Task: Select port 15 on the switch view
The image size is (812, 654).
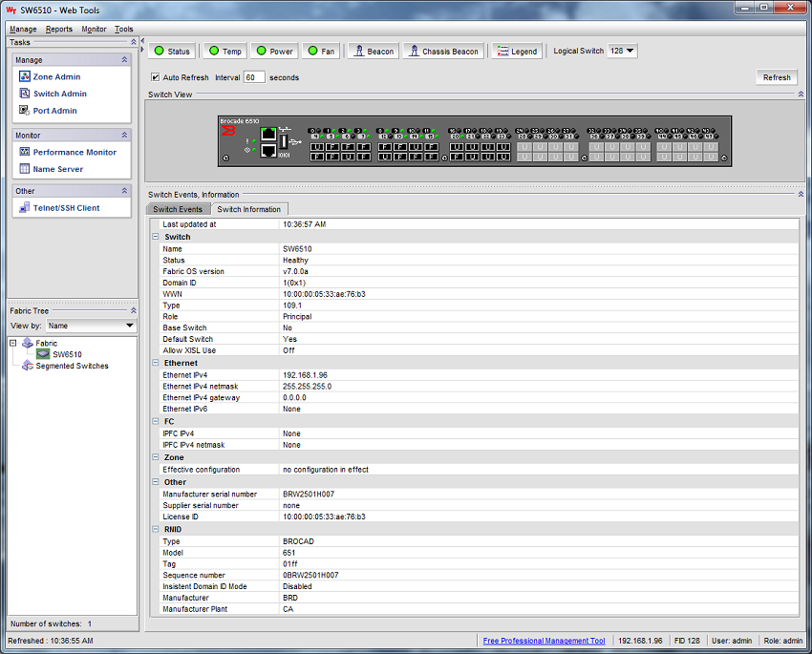Action: coord(432,157)
